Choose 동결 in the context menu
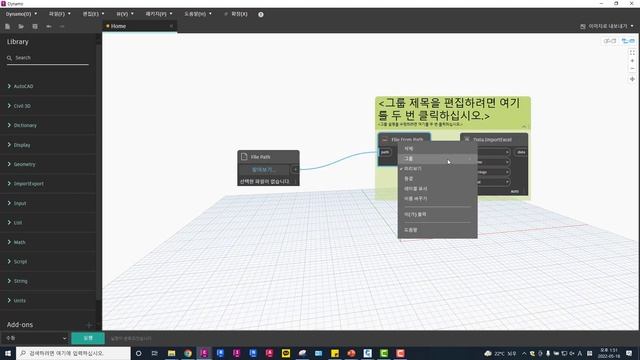Image resolution: width=640 pixels, height=360 pixels. tap(437, 179)
